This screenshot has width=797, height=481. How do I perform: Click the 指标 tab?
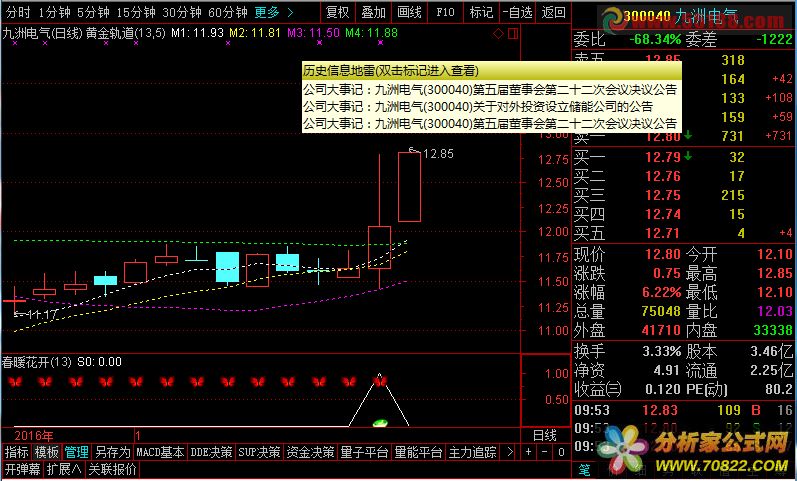[x=17, y=452]
